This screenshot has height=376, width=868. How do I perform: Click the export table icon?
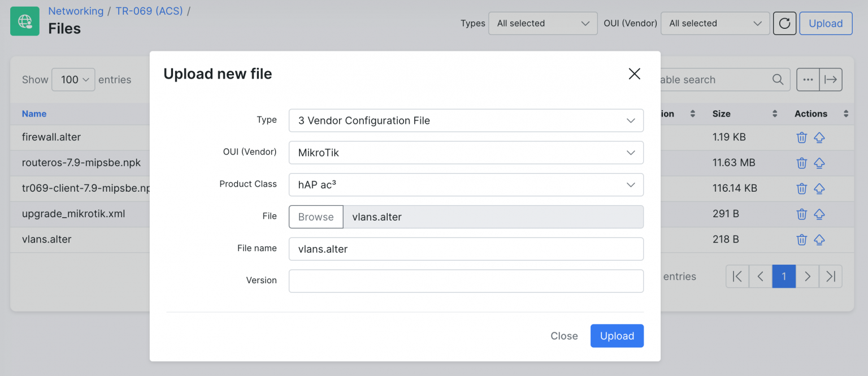tap(830, 80)
